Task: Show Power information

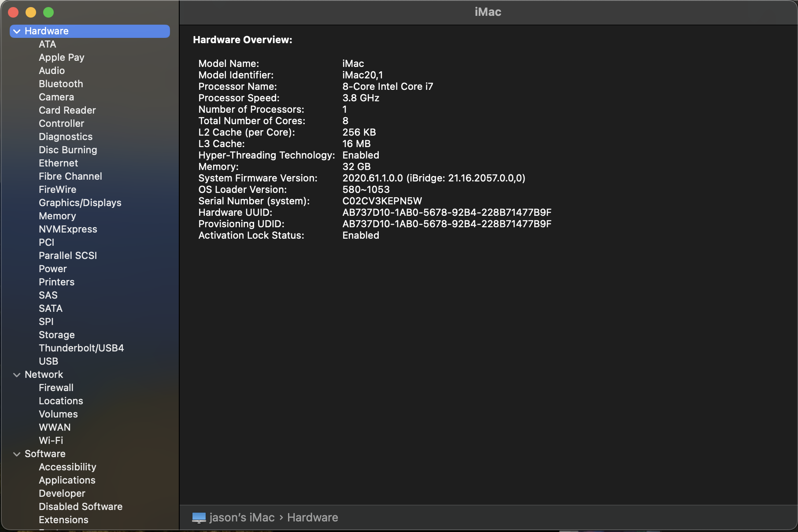Action: pos(53,269)
